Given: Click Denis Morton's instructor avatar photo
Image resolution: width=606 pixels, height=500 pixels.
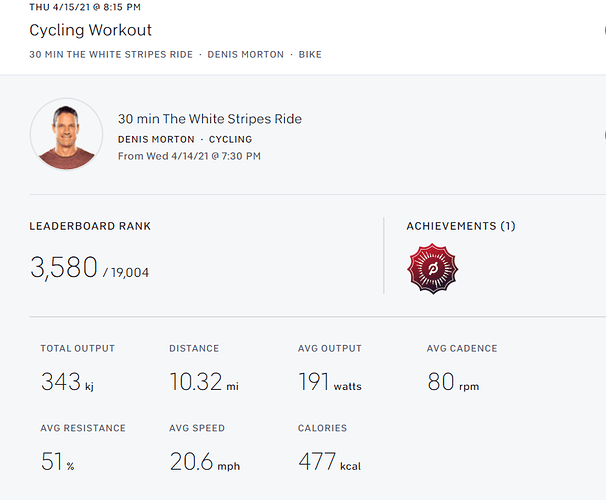Looking at the screenshot, I should click(66, 134).
